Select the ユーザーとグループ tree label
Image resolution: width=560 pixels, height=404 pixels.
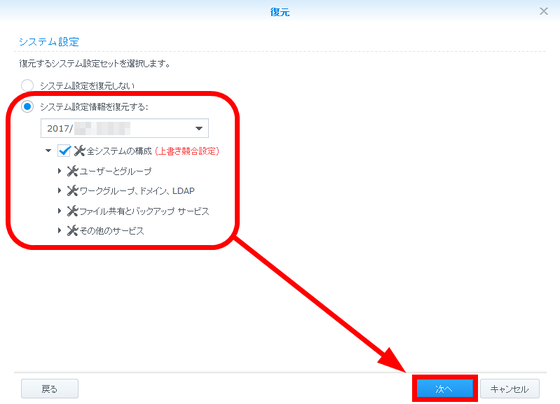pos(115,171)
